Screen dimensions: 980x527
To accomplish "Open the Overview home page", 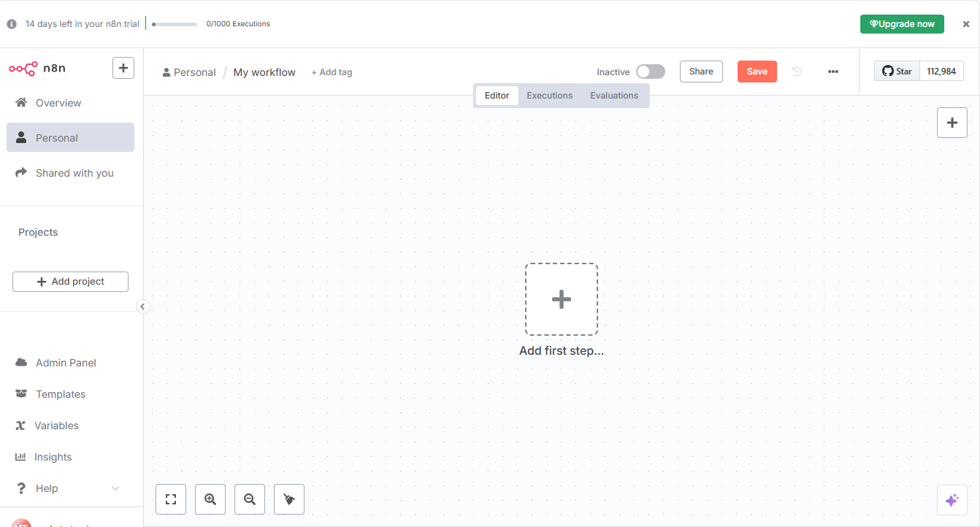I will point(70,103).
